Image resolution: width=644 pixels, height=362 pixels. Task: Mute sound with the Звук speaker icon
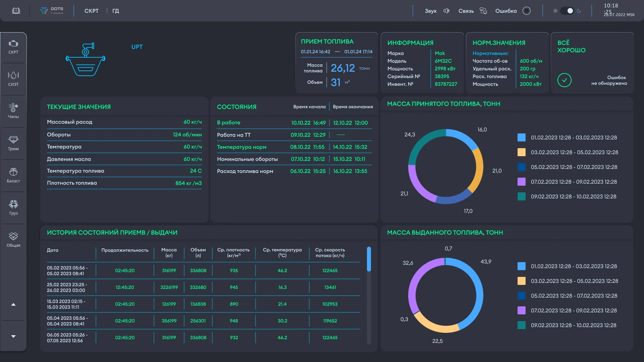[x=446, y=11]
